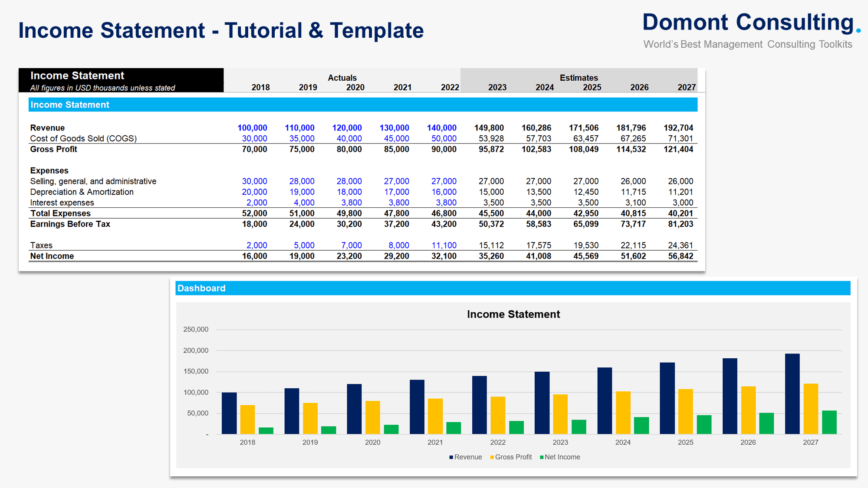
Task: Click the 250,000 axis label on the chart
Action: pyautogui.click(x=196, y=329)
